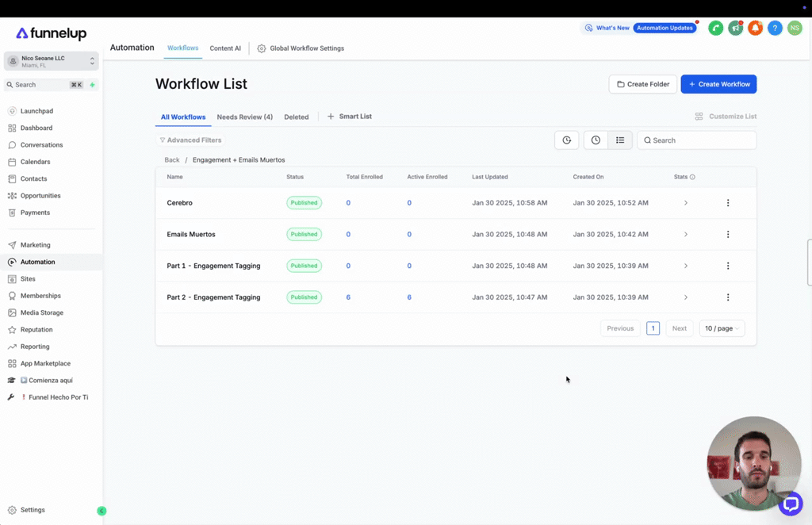Open the Nico Seoane LLC account switcher
The width and height of the screenshot is (812, 525).
52,61
